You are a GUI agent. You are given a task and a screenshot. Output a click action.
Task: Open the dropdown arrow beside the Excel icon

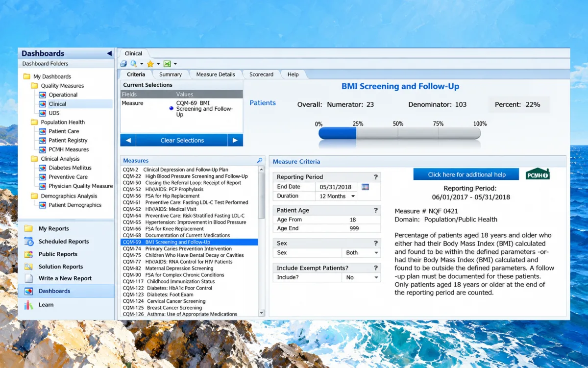click(175, 64)
